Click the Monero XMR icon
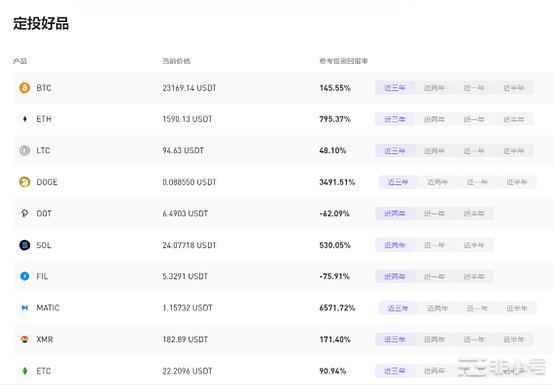This screenshot has height=385, width=554. pos(24,339)
